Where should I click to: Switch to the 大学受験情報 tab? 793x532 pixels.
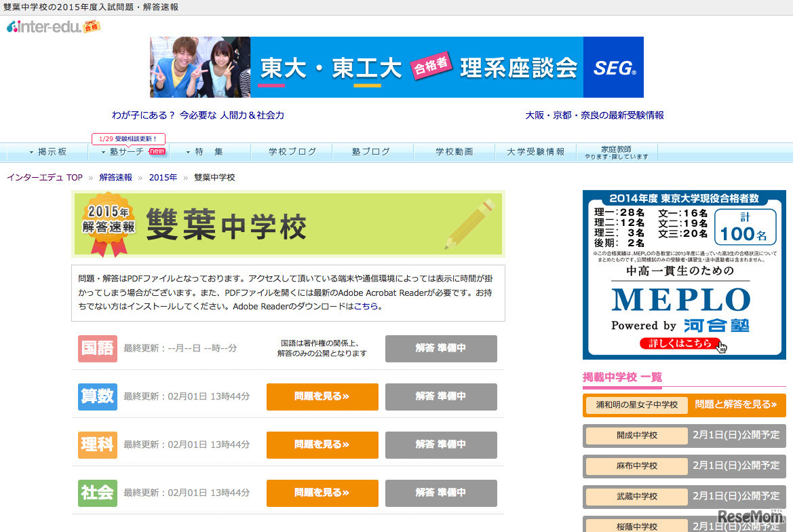click(x=535, y=153)
